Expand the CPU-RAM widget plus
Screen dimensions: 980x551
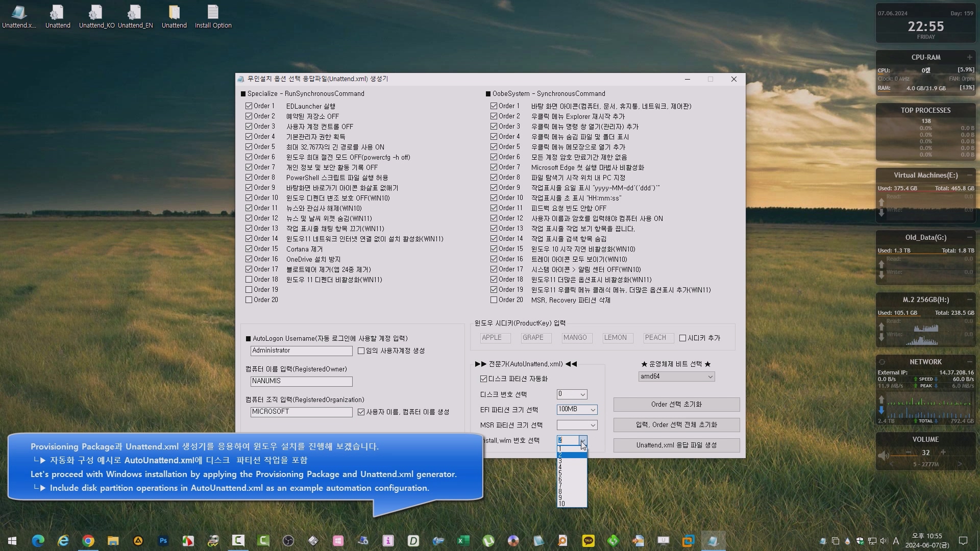[x=969, y=57]
